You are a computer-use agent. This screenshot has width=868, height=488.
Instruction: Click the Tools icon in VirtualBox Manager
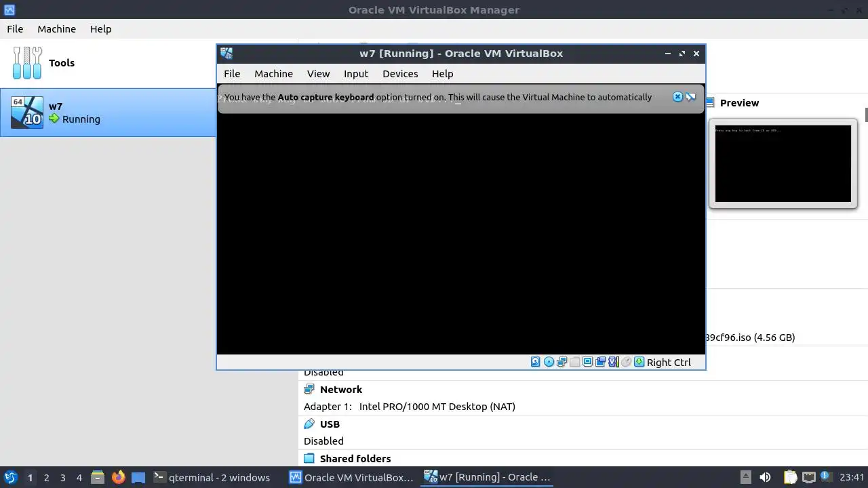(27, 62)
